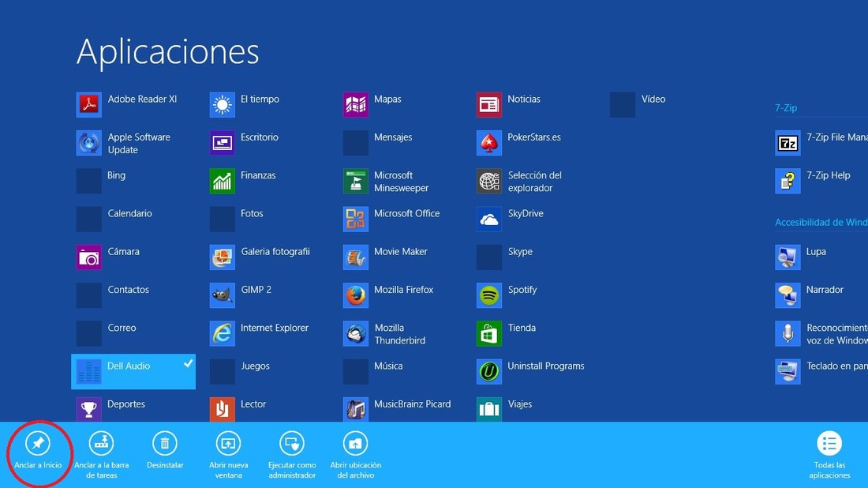Open the Mozilla Thunderbird icon
Screen dimensions: 868x488
coord(355,333)
